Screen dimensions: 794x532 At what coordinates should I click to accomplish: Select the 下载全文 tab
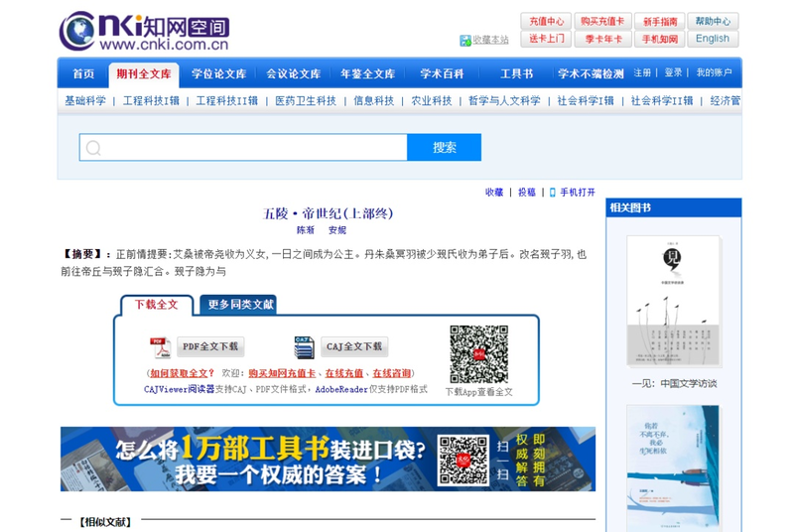(x=157, y=305)
